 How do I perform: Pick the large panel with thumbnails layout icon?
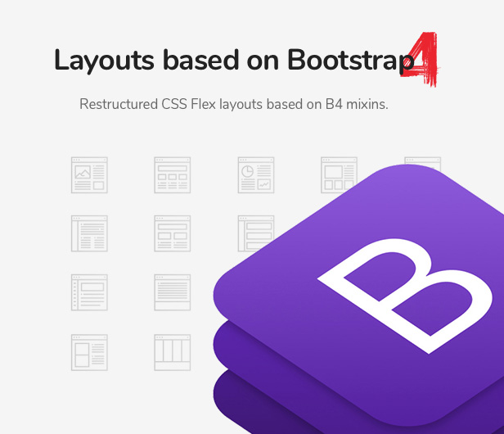340,175
